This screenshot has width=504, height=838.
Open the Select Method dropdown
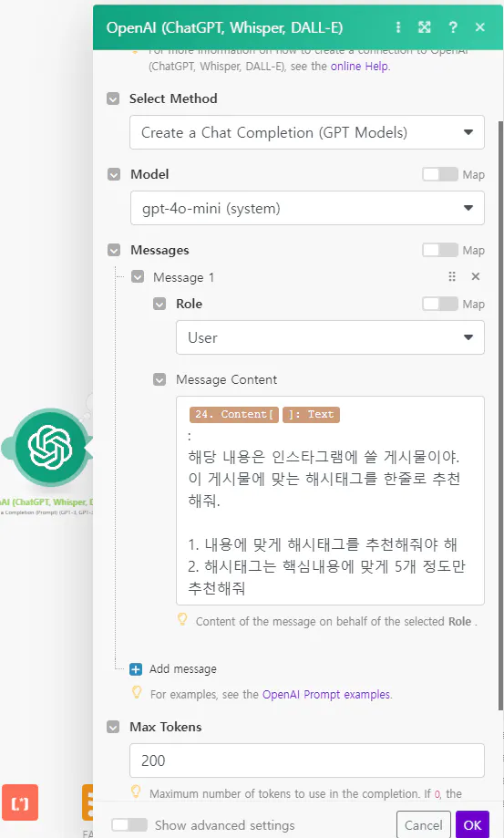point(307,132)
